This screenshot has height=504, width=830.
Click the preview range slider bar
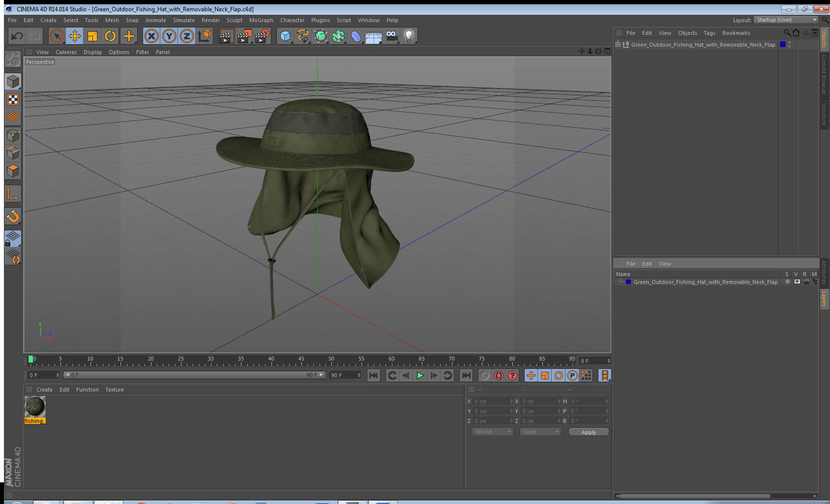click(x=195, y=375)
